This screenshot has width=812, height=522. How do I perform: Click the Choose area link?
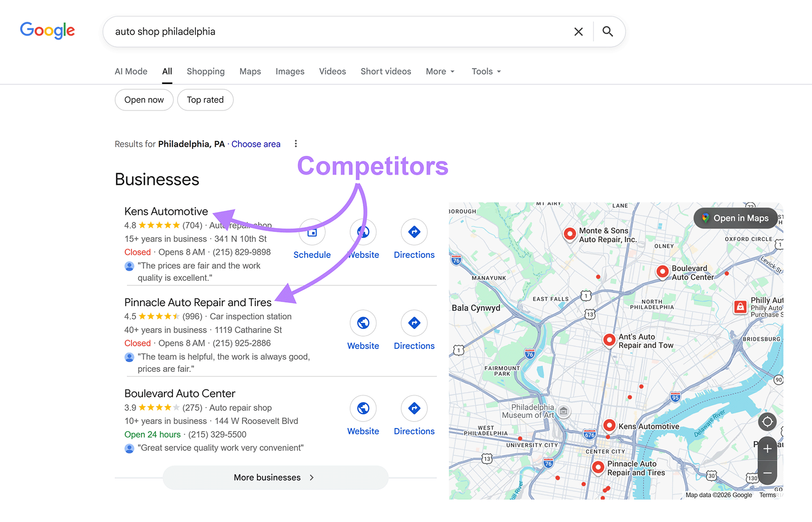[x=256, y=144]
